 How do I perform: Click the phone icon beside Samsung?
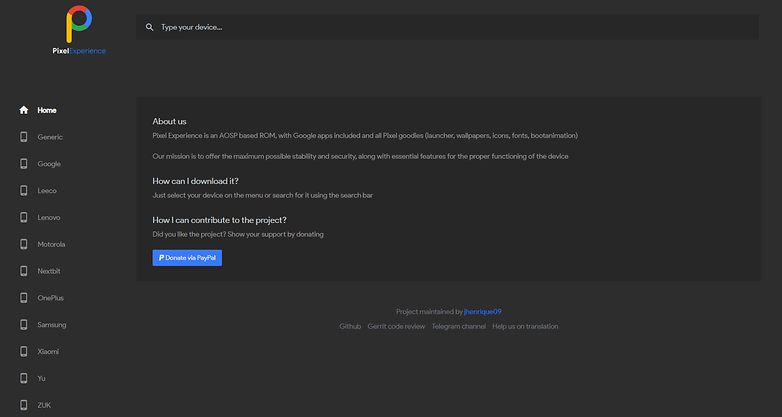click(23, 325)
